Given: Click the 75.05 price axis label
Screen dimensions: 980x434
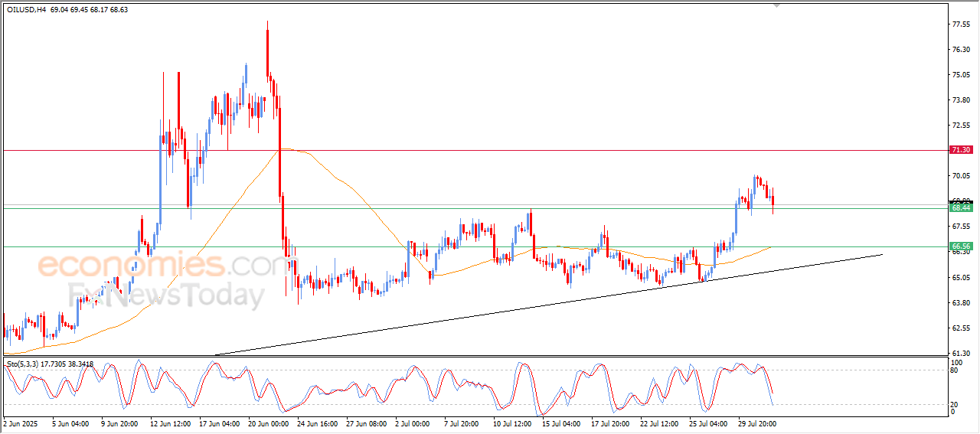Looking at the screenshot, I should (x=961, y=75).
